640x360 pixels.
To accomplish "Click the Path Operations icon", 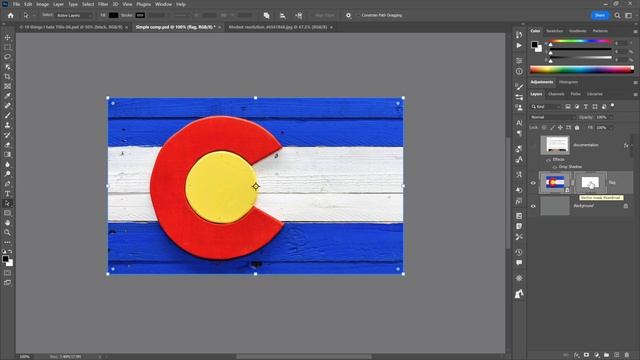I will tap(267, 16).
